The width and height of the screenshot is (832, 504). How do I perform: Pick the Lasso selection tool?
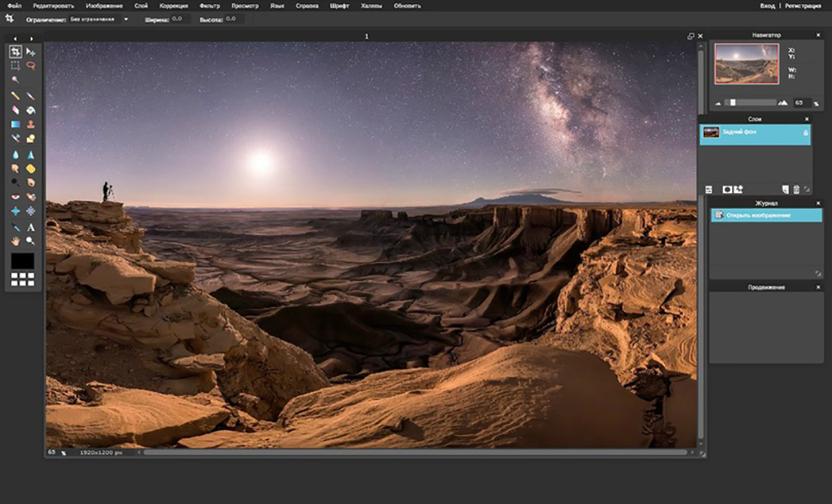coord(31,65)
